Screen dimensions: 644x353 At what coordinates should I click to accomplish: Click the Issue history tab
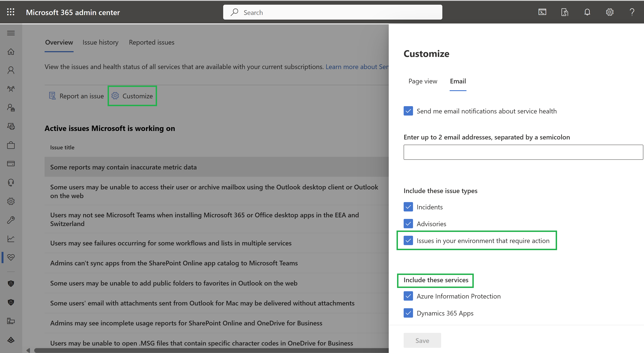[x=100, y=42]
